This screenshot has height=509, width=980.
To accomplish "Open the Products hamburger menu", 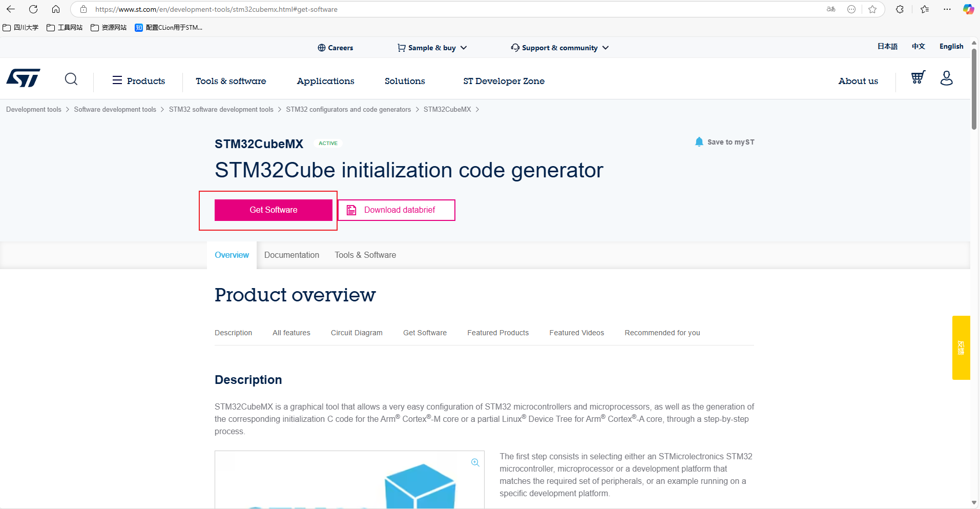I will [x=139, y=81].
